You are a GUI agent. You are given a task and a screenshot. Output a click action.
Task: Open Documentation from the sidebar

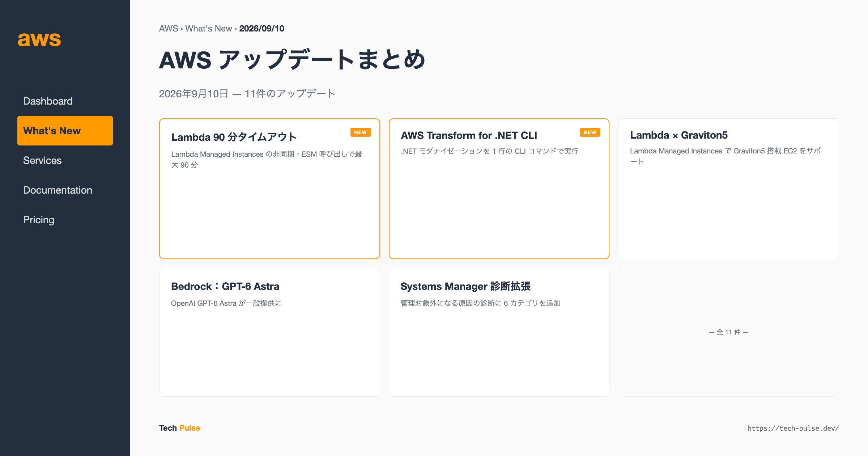(x=65, y=190)
